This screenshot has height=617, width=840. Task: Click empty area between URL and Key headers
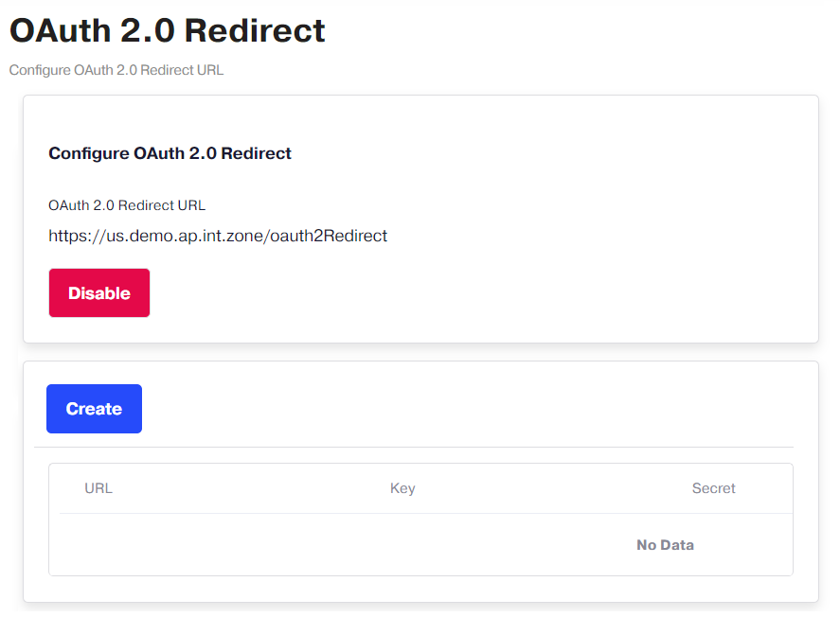click(251, 488)
